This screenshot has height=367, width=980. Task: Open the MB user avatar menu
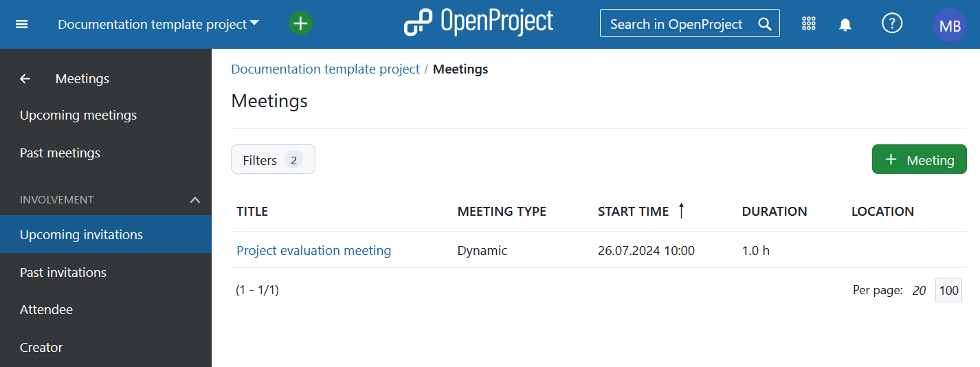(x=950, y=25)
